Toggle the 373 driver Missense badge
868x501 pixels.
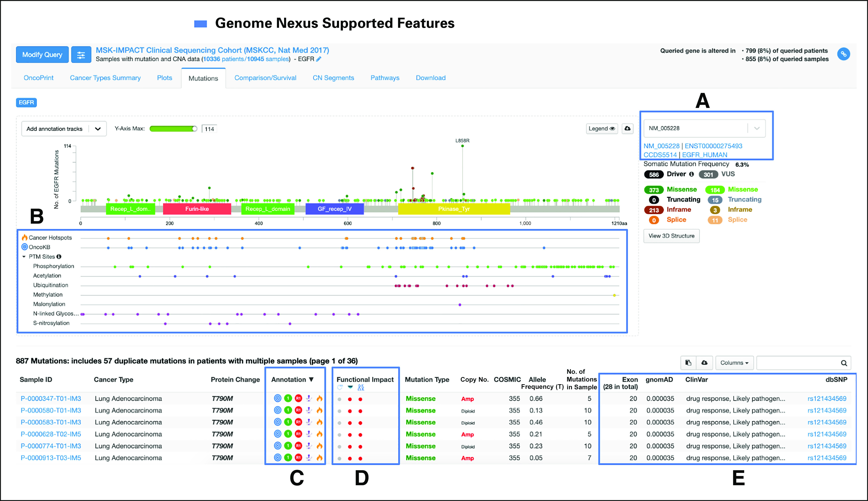point(653,190)
